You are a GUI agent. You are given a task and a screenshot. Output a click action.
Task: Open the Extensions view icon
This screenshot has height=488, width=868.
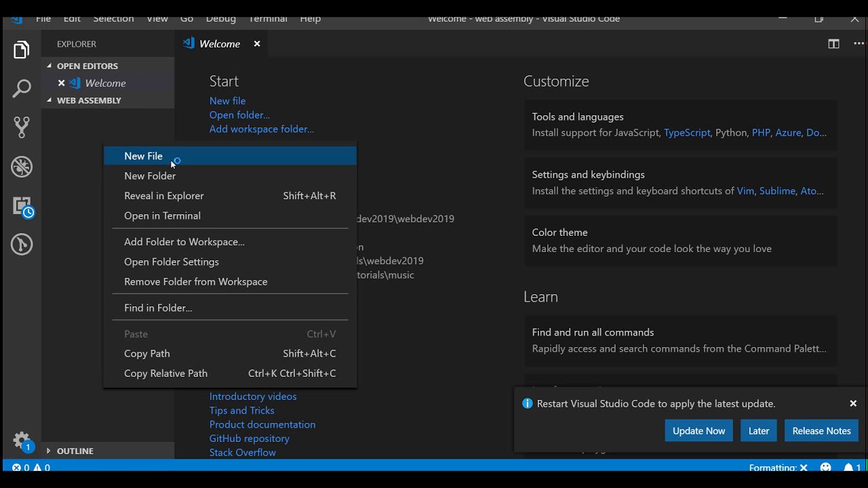point(22,206)
